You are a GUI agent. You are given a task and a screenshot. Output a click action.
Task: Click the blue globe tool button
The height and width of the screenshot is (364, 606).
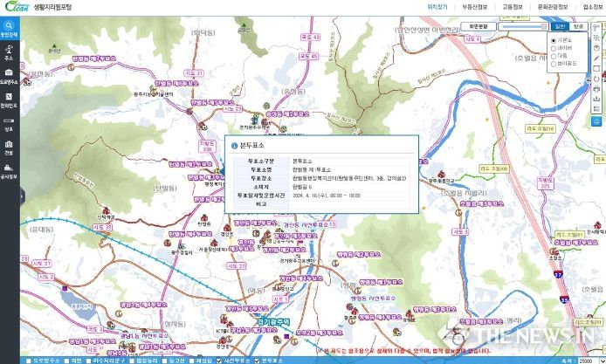[x=596, y=121]
